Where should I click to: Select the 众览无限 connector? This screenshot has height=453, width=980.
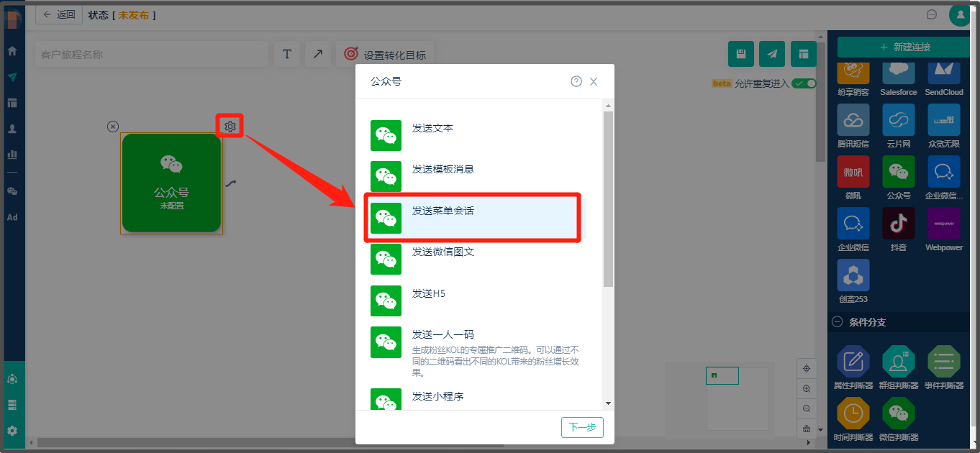[x=943, y=120]
